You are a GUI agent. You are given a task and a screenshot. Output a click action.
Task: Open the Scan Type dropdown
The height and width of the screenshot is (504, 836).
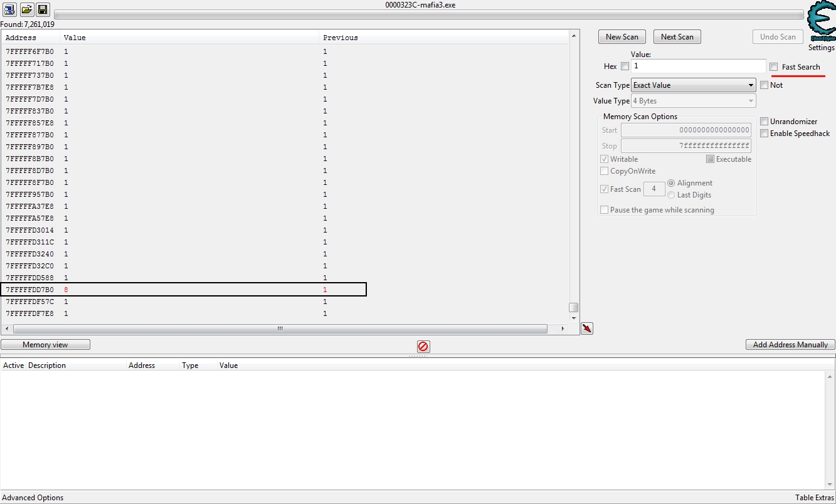[x=693, y=85]
